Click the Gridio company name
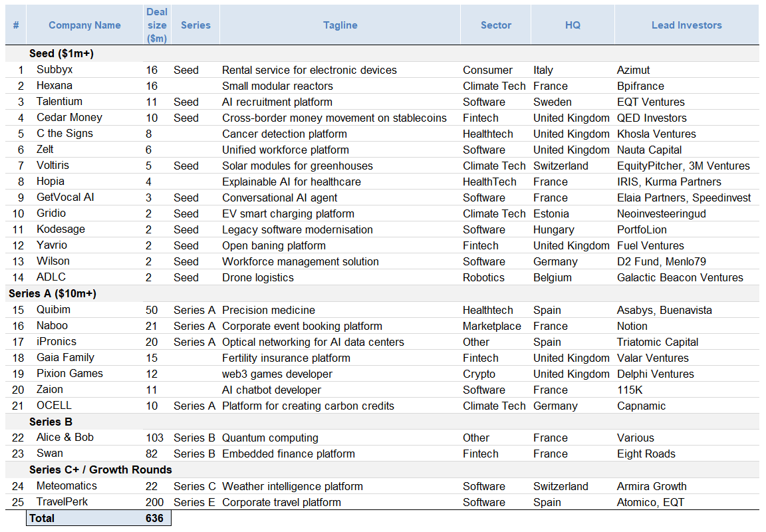Viewport: 766px width, 532px height. tap(51, 213)
